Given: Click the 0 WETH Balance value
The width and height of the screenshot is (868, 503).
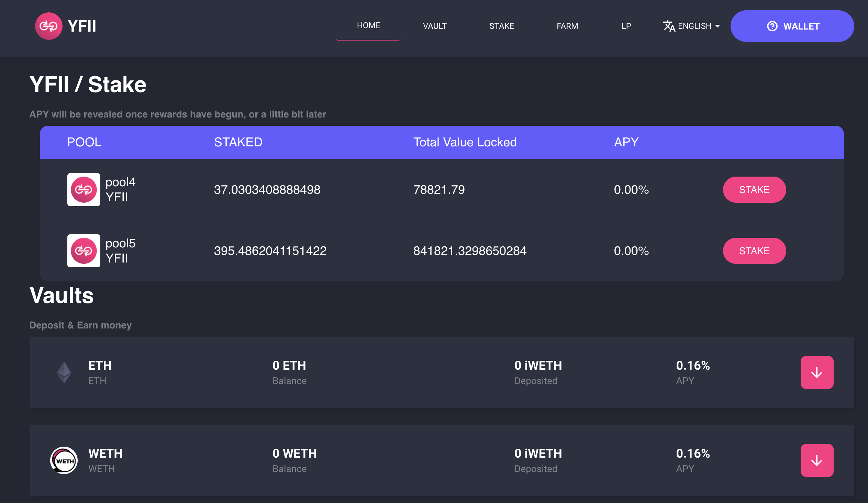Looking at the screenshot, I should coord(294,454).
